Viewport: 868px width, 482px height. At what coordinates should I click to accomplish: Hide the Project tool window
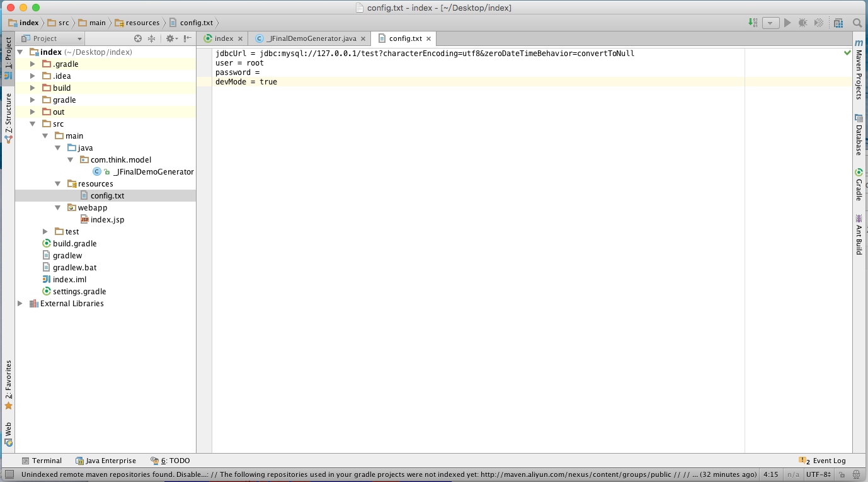[x=188, y=38]
